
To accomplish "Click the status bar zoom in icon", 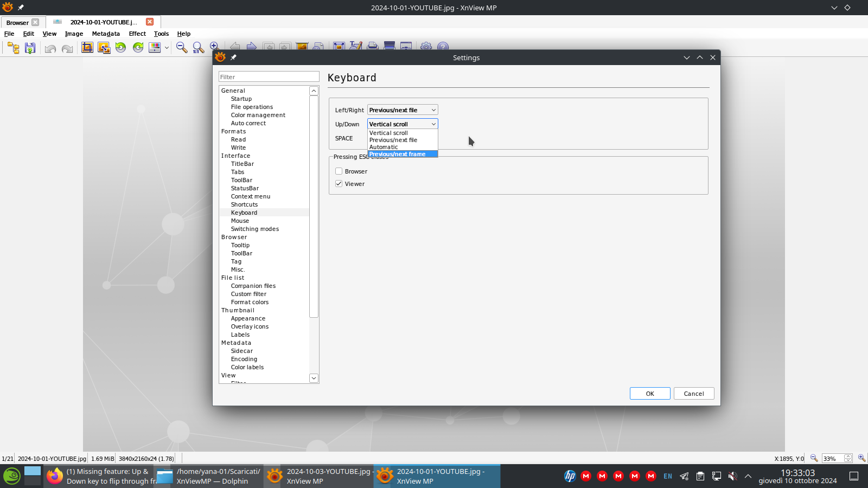I will (x=861, y=458).
